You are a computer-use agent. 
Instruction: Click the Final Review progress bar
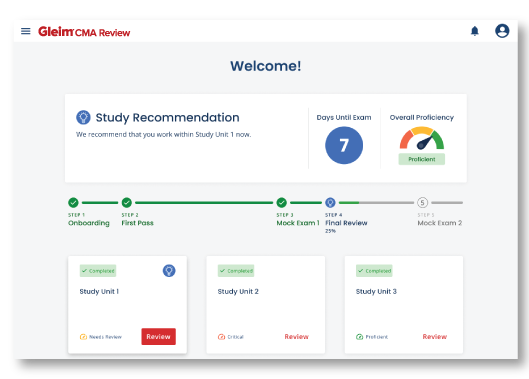376,202
